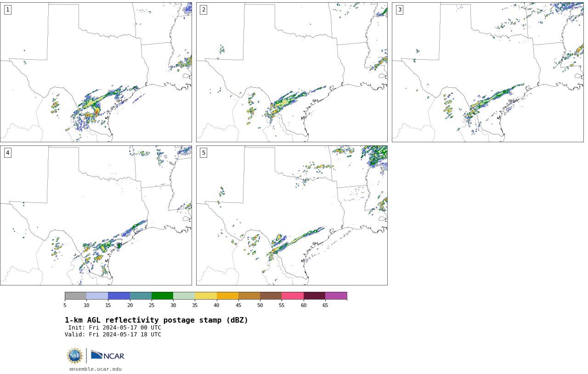Click the 1-km AGL reflectivity title text
Screen dimensions: 588x374
[156, 320]
